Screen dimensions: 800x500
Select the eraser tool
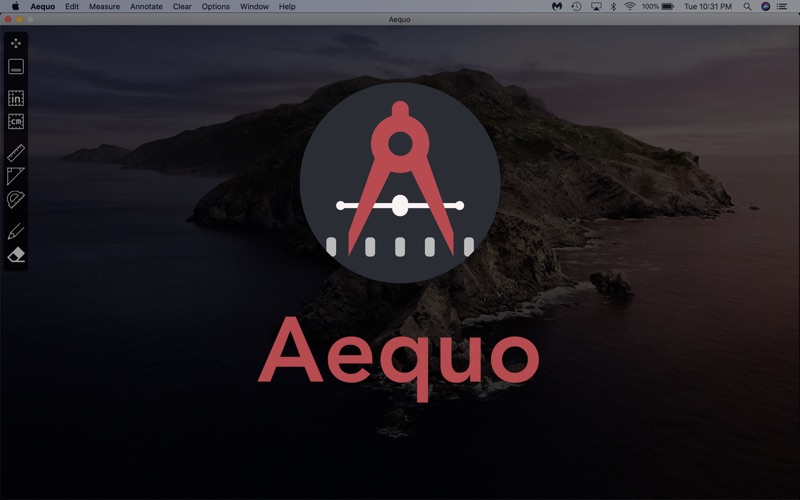tap(16, 255)
